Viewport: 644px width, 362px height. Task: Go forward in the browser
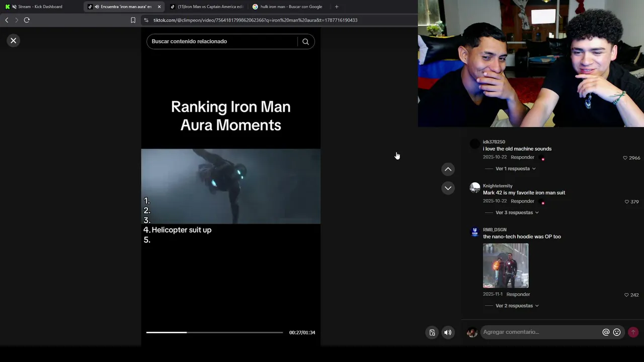(16, 20)
